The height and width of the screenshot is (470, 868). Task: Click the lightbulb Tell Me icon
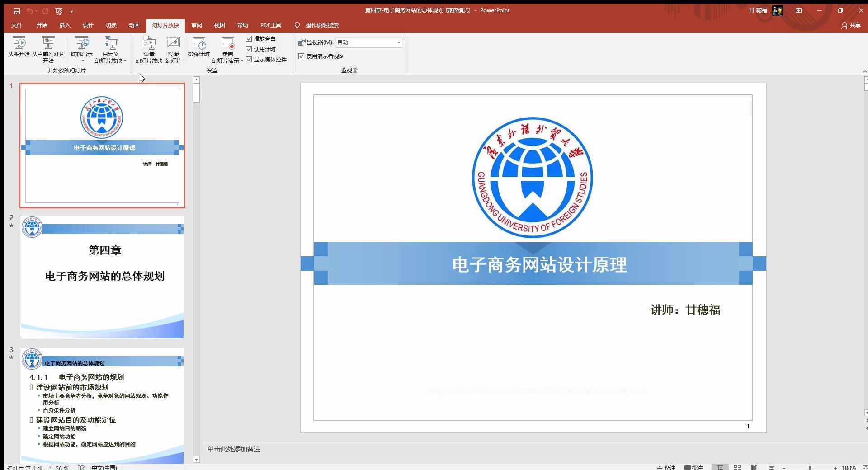pos(297,25)
